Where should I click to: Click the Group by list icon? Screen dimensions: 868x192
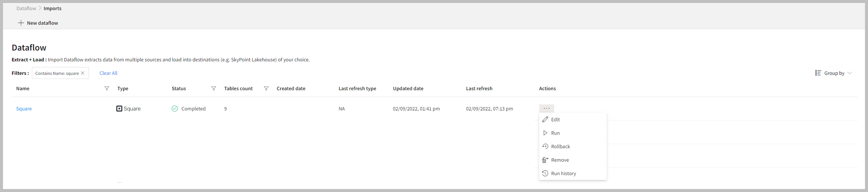(x=818, y=73)
